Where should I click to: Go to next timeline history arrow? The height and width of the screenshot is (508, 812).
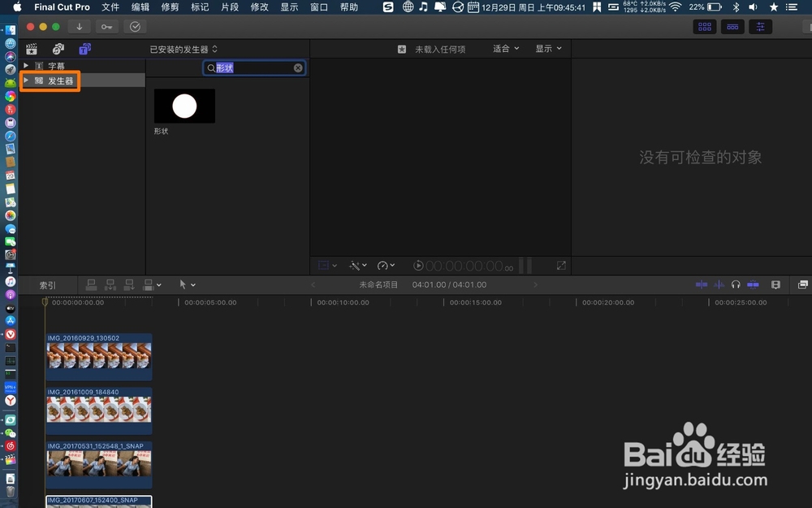tap(535, 284)
